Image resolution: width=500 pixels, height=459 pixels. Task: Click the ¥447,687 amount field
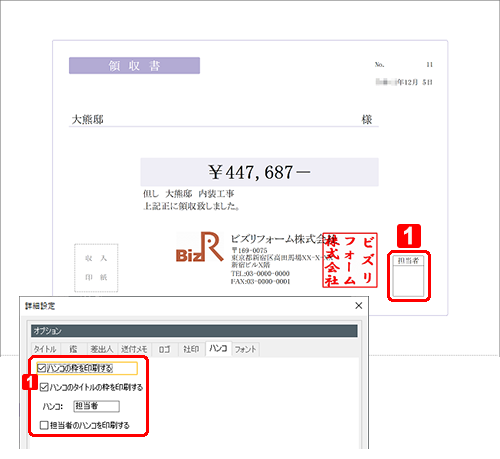259,172
